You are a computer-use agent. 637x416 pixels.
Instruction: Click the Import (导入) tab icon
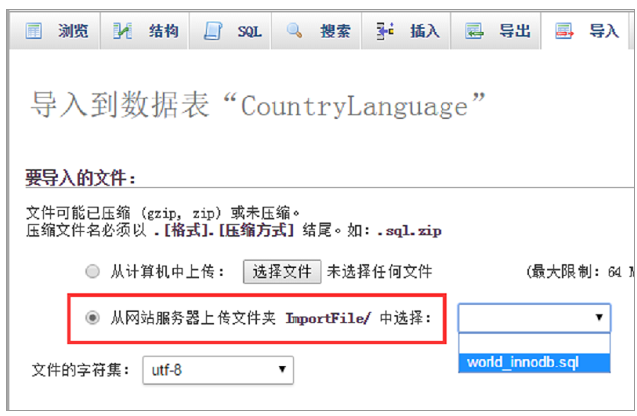[x=564, y=31]
